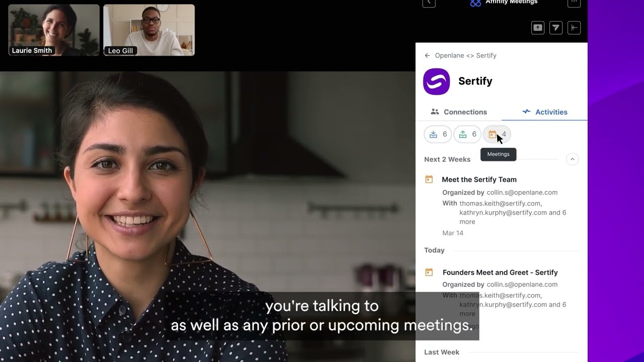Select the Activities tab
Screen dimensions: 644x362
545,112
